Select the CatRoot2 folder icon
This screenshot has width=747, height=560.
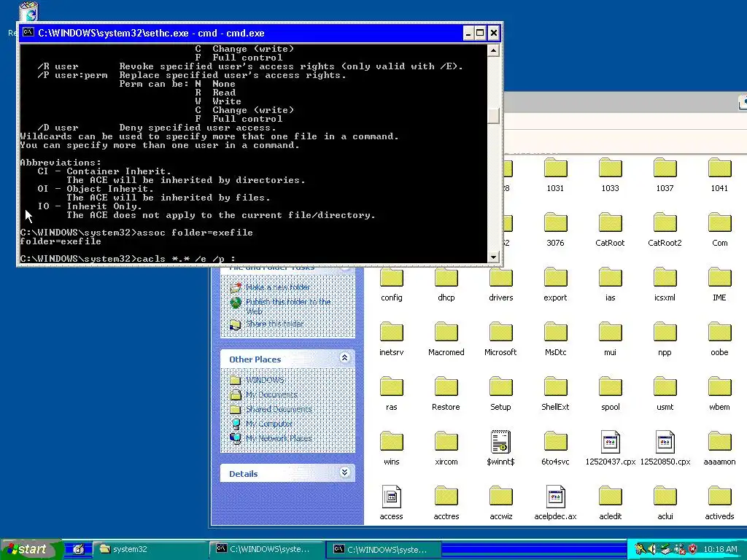[665, 223]
